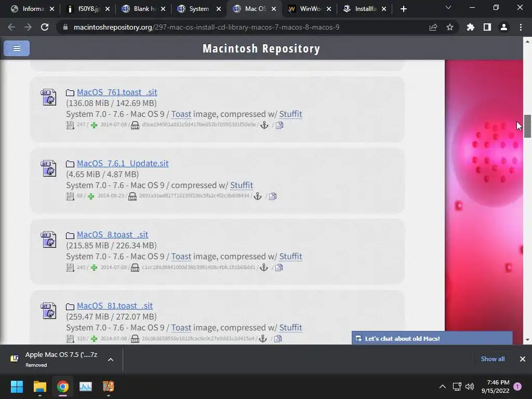Close the downloads bar
This screenshot has height=399, width=532.
[x=523, y=359]
